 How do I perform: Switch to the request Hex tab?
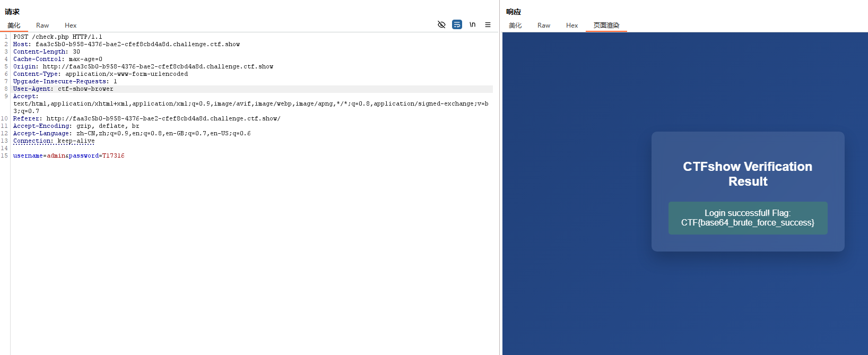[x=71, y=25]
